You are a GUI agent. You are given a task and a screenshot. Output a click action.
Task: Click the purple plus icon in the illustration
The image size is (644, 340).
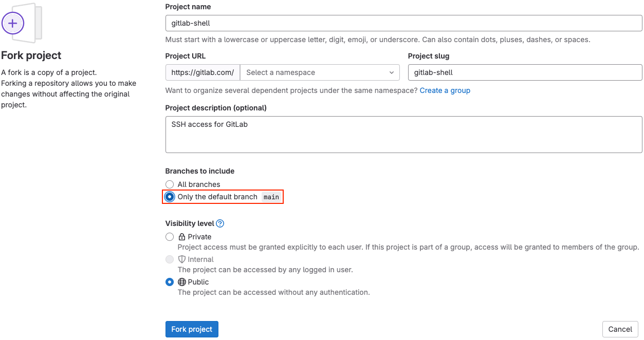pyautogui.click(x=13, y=23)
